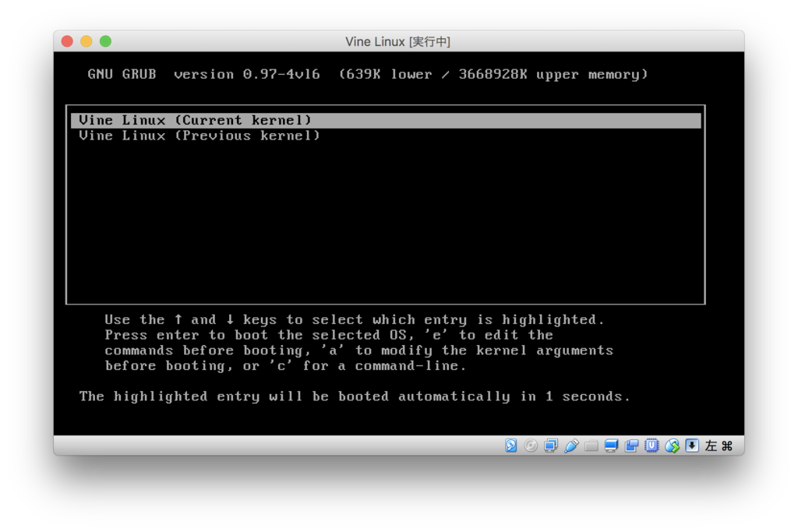Minimize the Vine Linux VM window
Image resolution: width=798 pixels, height=532 pixels.
pyautogui.click(x=87, y=41)
